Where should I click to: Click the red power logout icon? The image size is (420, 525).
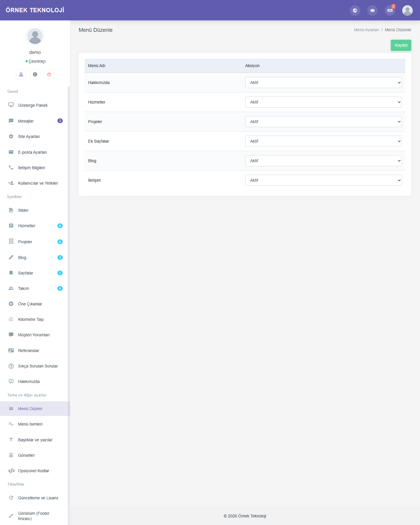pos(49,74)
